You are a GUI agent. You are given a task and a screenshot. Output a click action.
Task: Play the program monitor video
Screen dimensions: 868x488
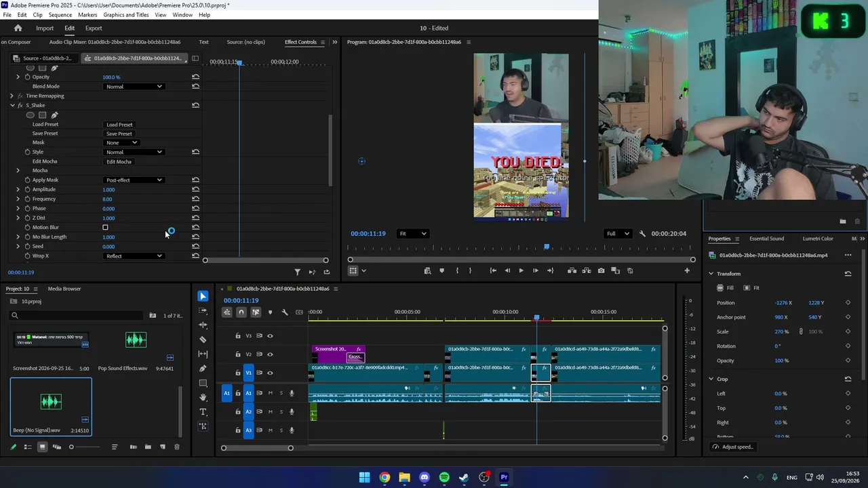[521, 270]
